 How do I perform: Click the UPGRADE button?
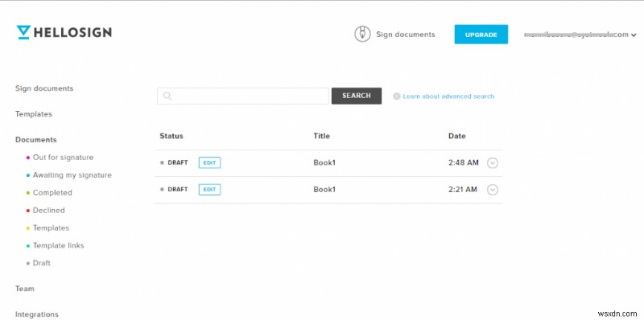[481, 35]
